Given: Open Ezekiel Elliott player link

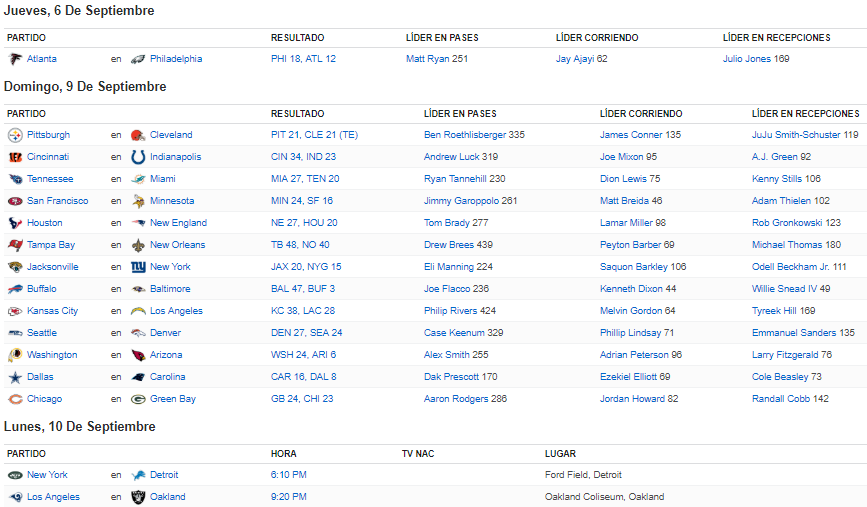Looking at the screenshot, I should click(628, 377).
